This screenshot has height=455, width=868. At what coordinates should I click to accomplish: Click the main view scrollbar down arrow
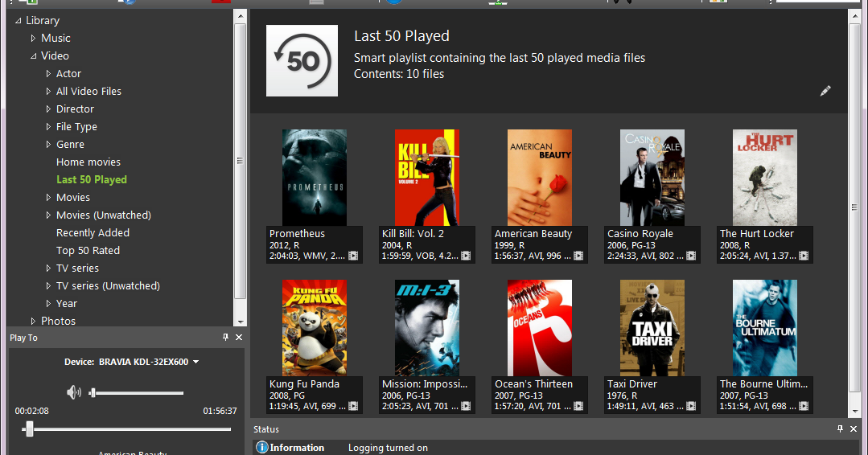pos(855,412)
